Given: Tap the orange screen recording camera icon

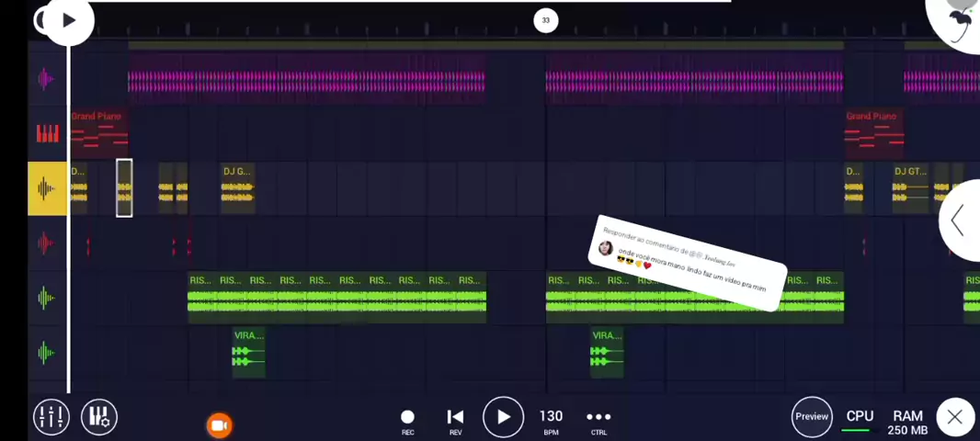Looking at the screenshot, I should coord(220,425).
